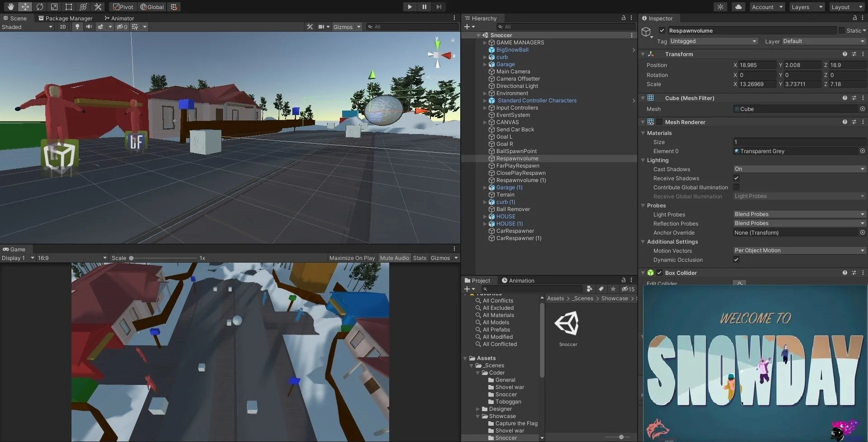
Task: Toggle scene grid visibility icon
Action: coord(135,27)
